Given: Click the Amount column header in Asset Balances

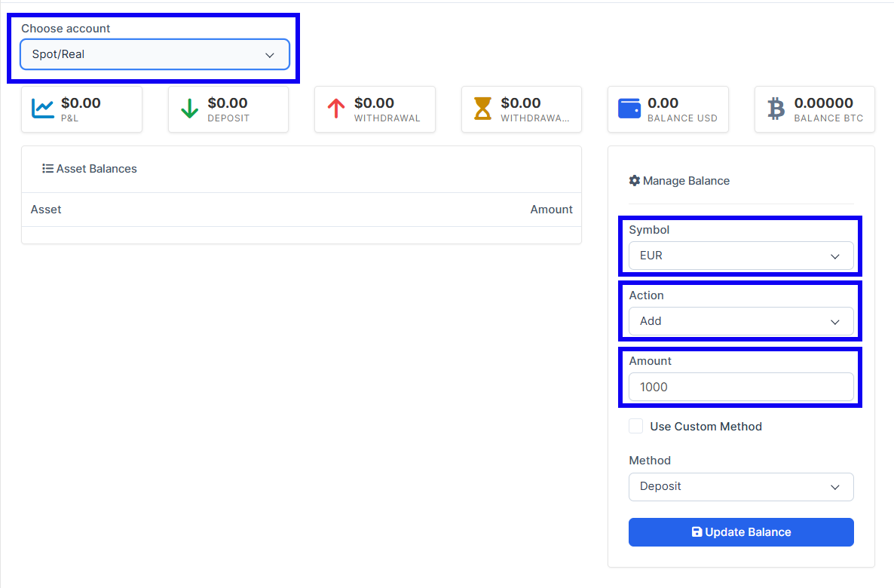Looking at the screenshot, I should tap(551, 210).
